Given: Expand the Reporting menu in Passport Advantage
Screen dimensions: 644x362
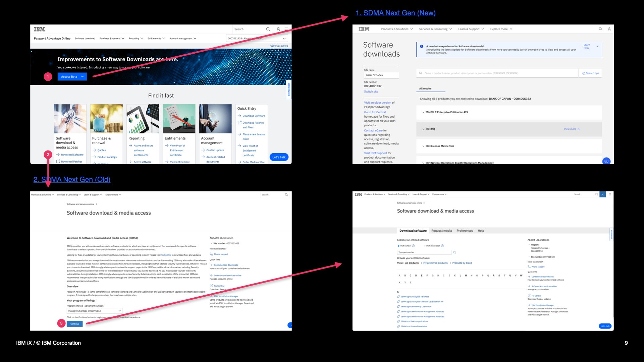Looking at the screenshot, I should click(136, 39).
